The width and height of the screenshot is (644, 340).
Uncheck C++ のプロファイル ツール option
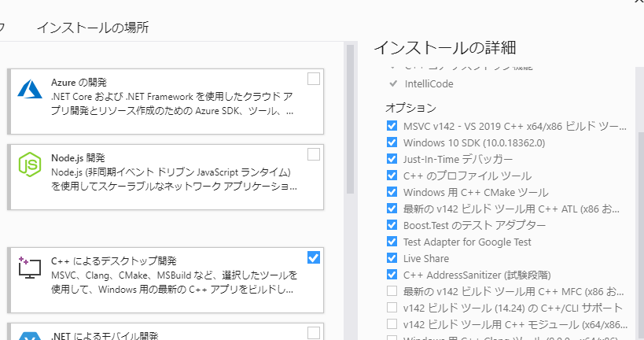[x=392, y=176]
